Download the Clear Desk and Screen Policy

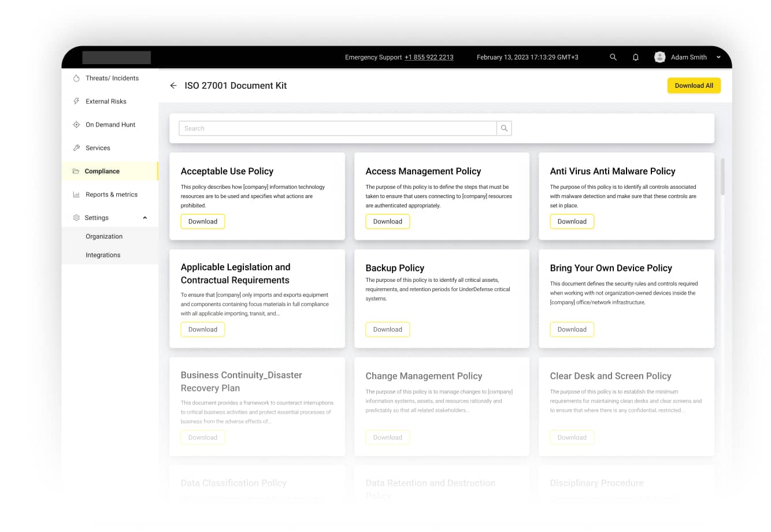click(572, 437)
